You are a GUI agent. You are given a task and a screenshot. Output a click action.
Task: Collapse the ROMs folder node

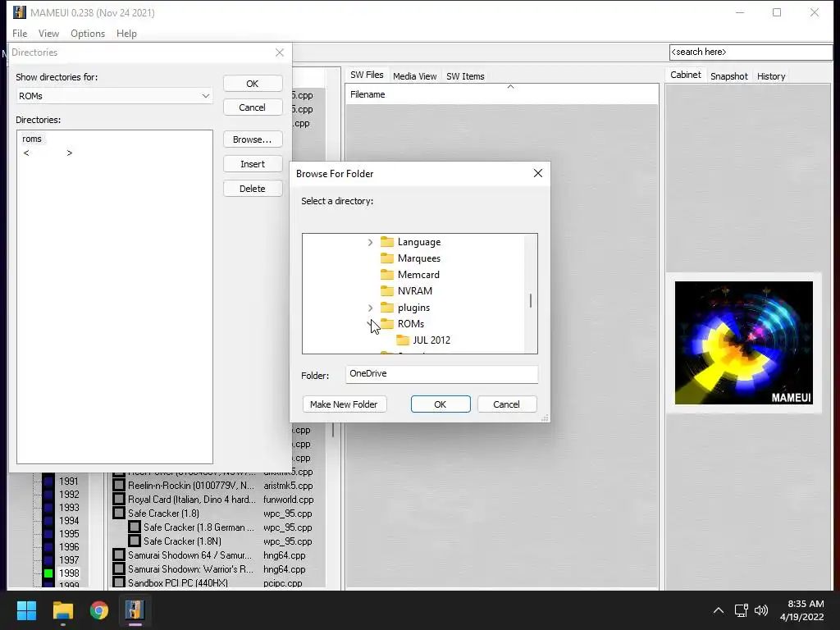tap(370, 323)
